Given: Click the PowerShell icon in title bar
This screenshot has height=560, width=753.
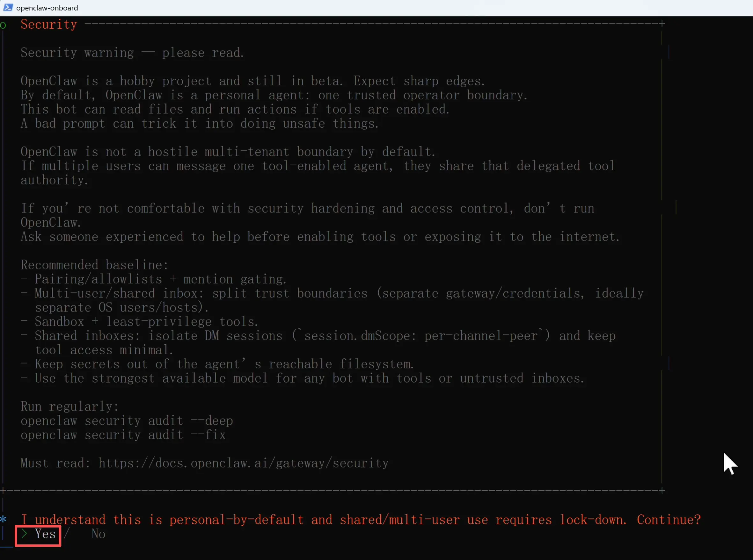Looking at the screenshot, I should (x=8, y=7).
